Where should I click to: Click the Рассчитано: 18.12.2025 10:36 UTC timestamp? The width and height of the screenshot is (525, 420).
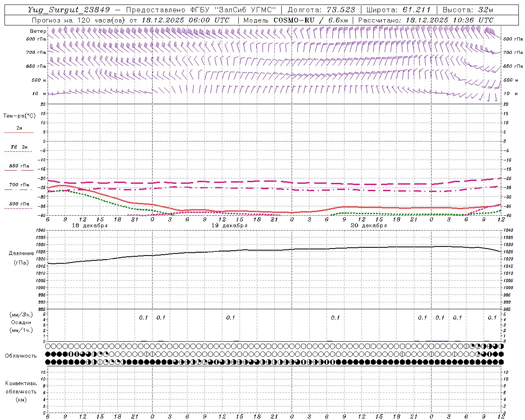coord(426,20)
